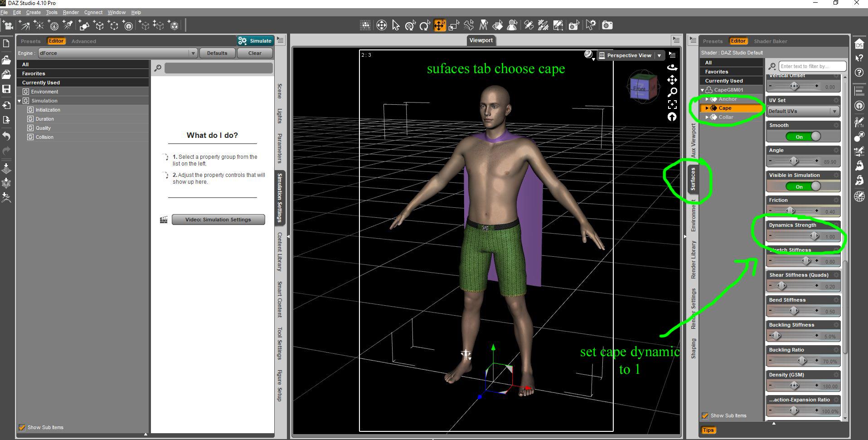Image resolution: width=868 pixels, height=440 pixels.
Task: Open the UV Set Default UVs dropdown
Action: click(803, 111)
